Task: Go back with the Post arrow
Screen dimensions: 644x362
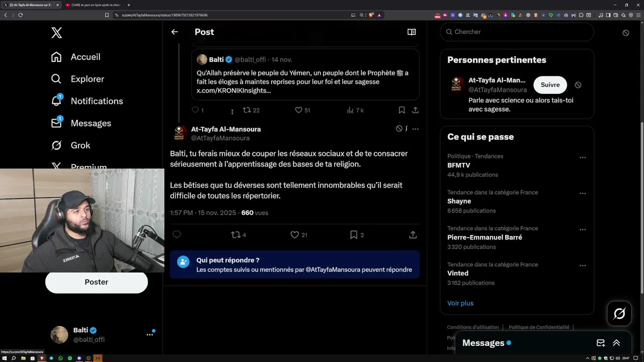Action: tap(175, 32)
